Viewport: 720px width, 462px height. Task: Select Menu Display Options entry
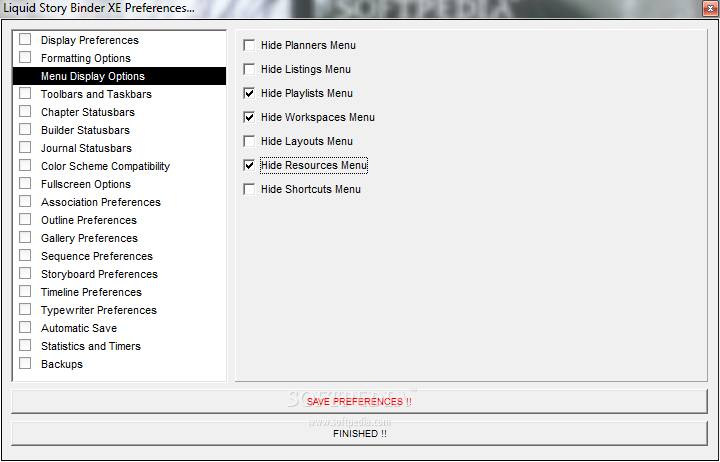pos(119,76)
